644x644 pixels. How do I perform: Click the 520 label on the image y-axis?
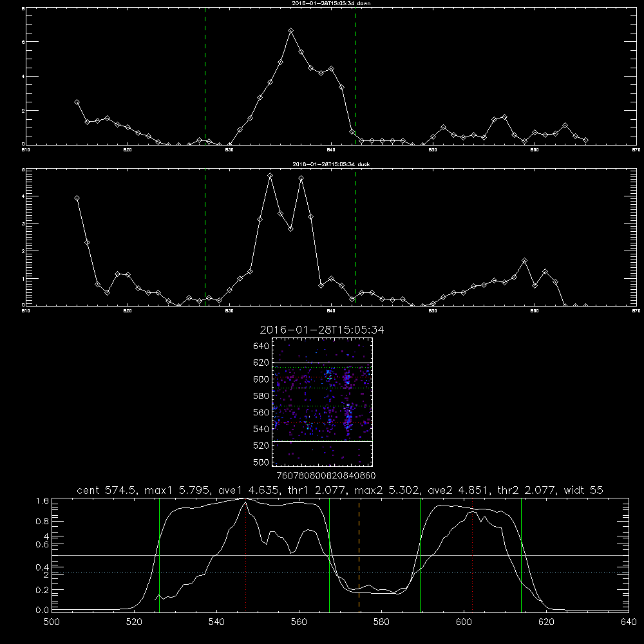[x=261, y=446]
